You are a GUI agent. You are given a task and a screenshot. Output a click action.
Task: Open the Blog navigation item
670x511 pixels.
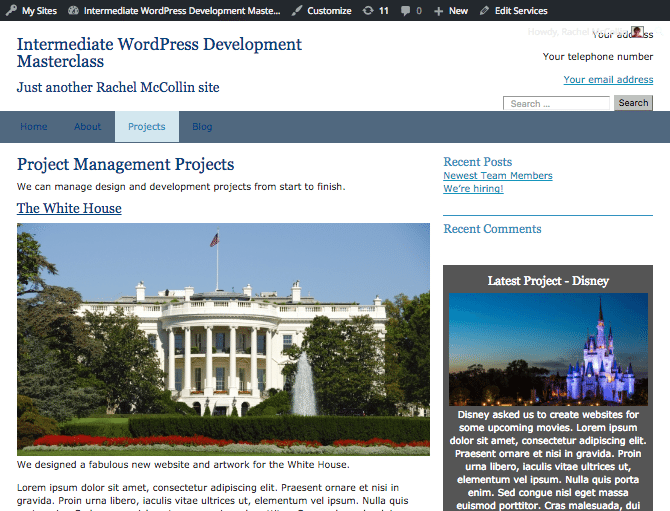point(202,127)
